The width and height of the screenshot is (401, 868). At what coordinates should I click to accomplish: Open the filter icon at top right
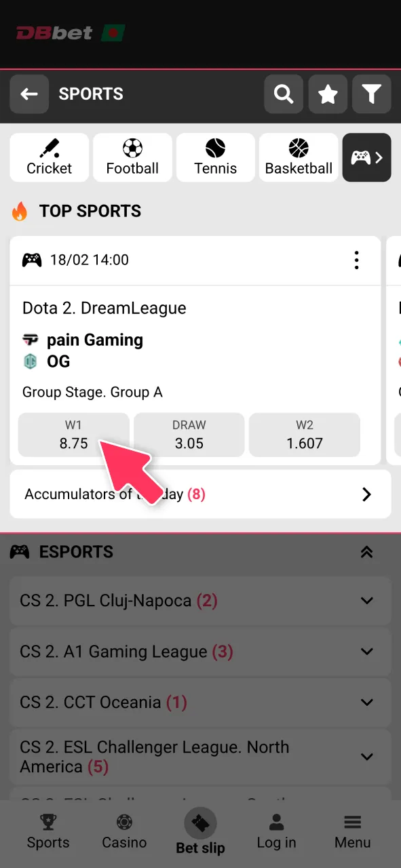pos(372,94)
